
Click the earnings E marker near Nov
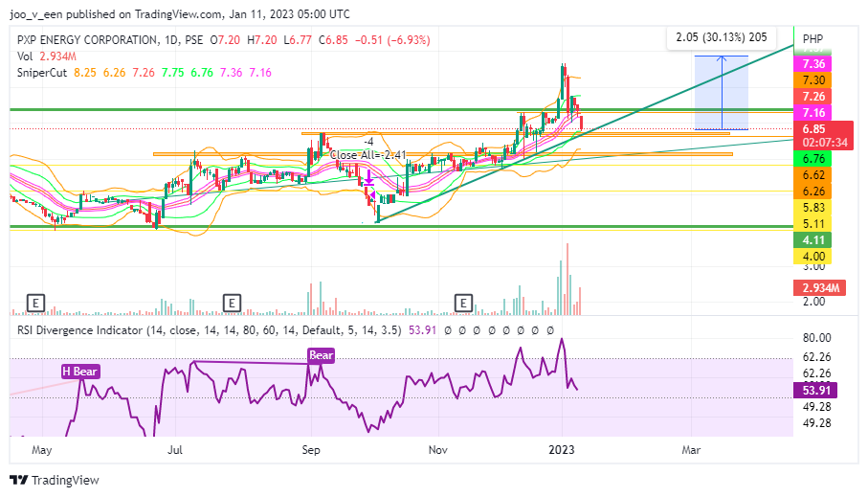click(x=463, y=303)
